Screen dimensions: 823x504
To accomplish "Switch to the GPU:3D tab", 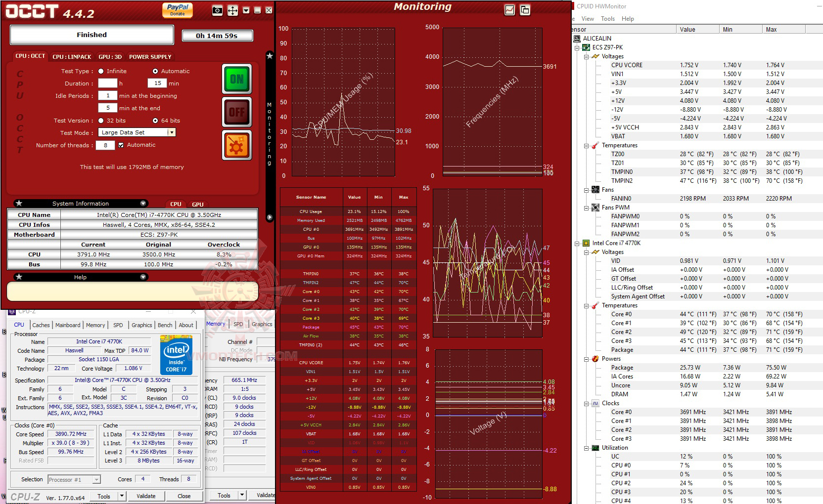I will 110,57.
